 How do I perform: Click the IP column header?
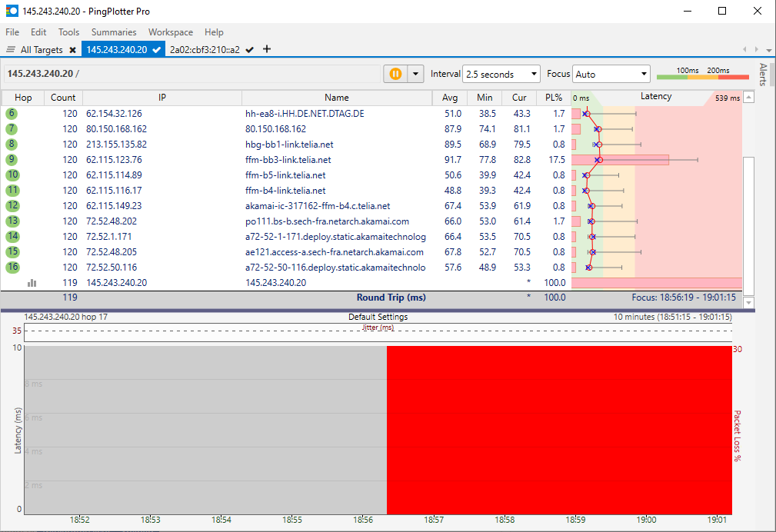point(162,98)
